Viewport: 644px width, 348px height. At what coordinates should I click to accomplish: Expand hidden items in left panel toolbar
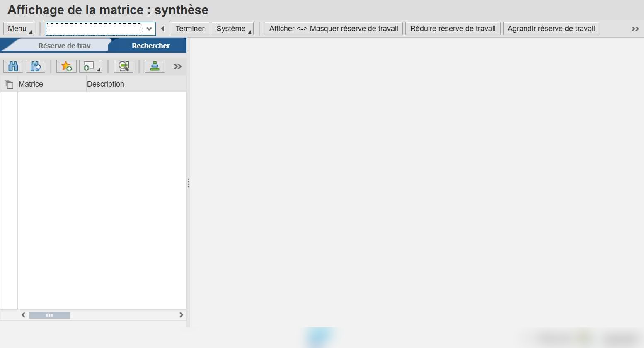[x=178, y=67]
